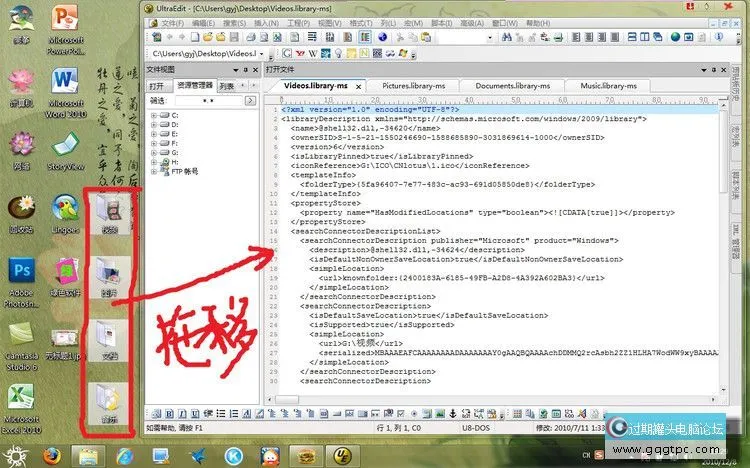Click the Save (floppy disk) toolbar icon

234,37
